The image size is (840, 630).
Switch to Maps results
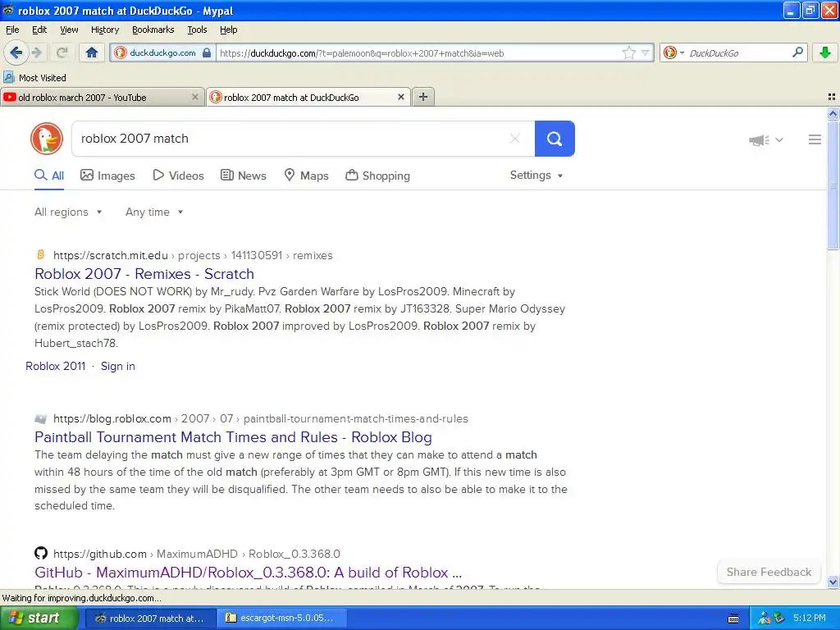306,176
